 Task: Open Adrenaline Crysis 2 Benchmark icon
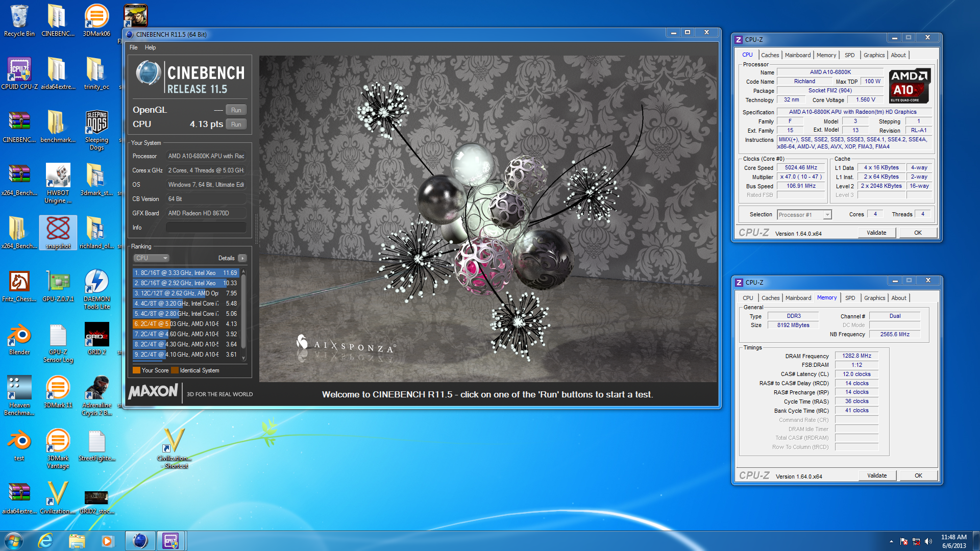(96, 396)
